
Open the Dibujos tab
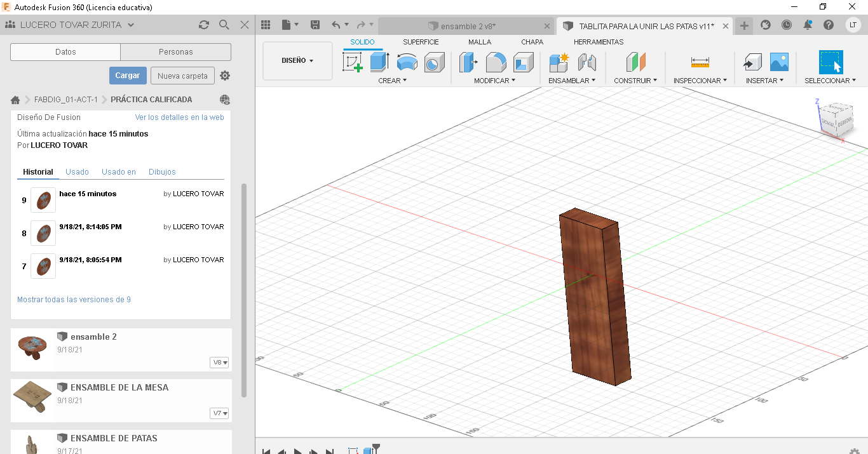162,172
